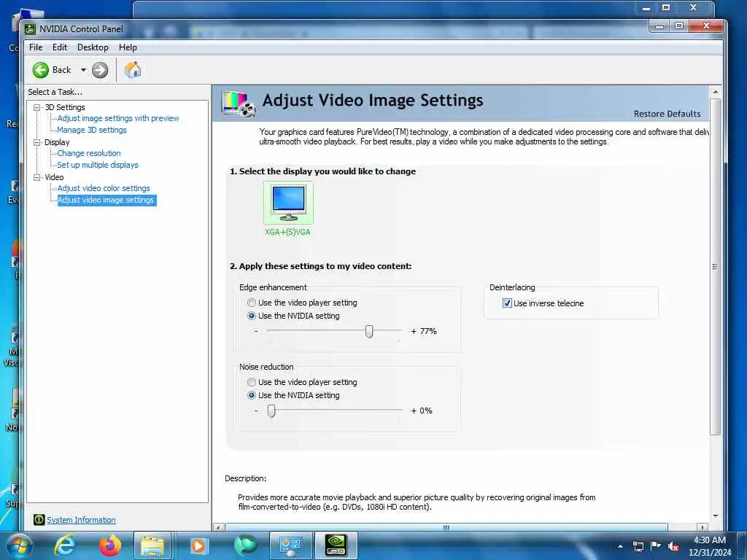Open the Help menu
This screenshot has width=747, height=560.
pyautogui.click(x=128, y=47)
